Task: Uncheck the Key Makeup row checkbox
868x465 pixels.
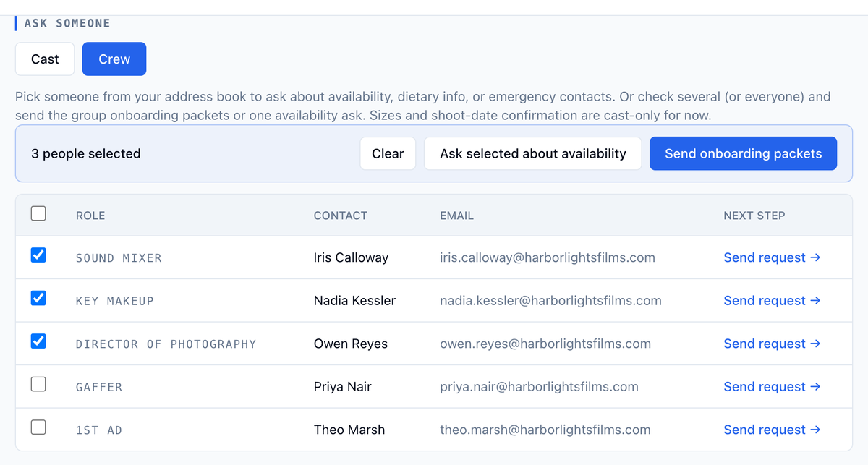Action: [x=38, y=298]
